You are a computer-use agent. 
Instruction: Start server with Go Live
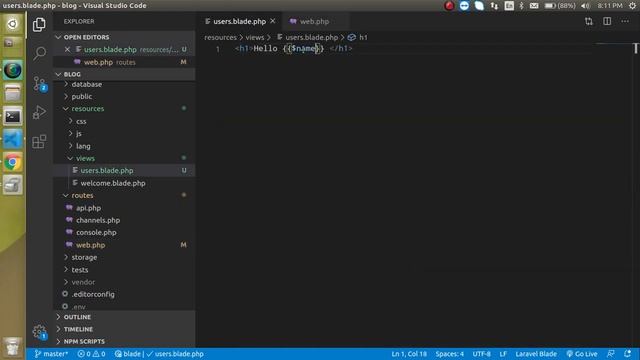582,354
